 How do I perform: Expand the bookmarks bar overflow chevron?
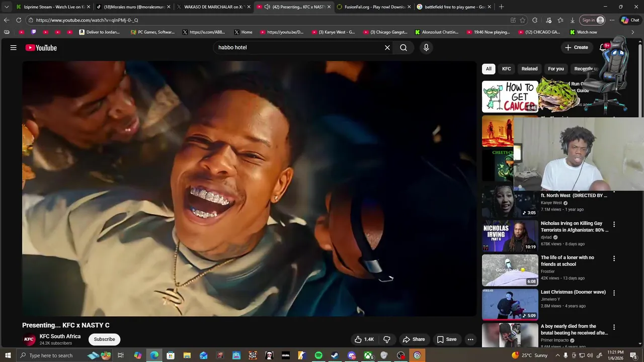click(632, 32)
